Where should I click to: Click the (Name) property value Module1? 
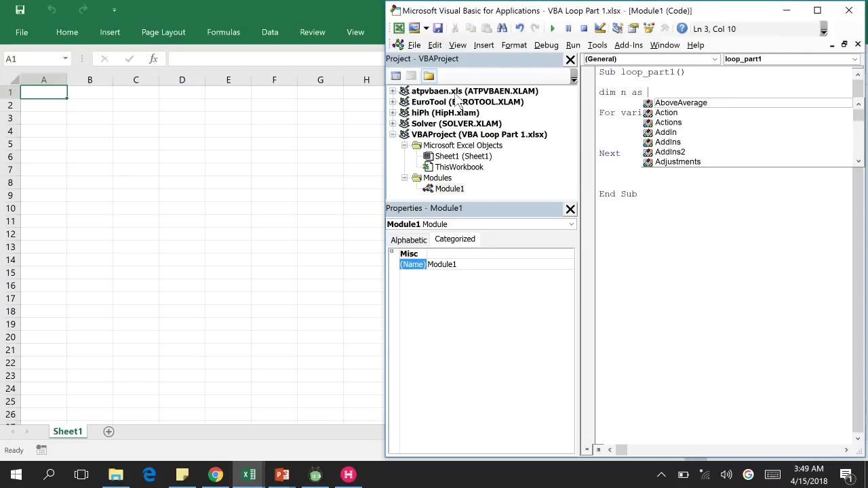tap(500, 264)
